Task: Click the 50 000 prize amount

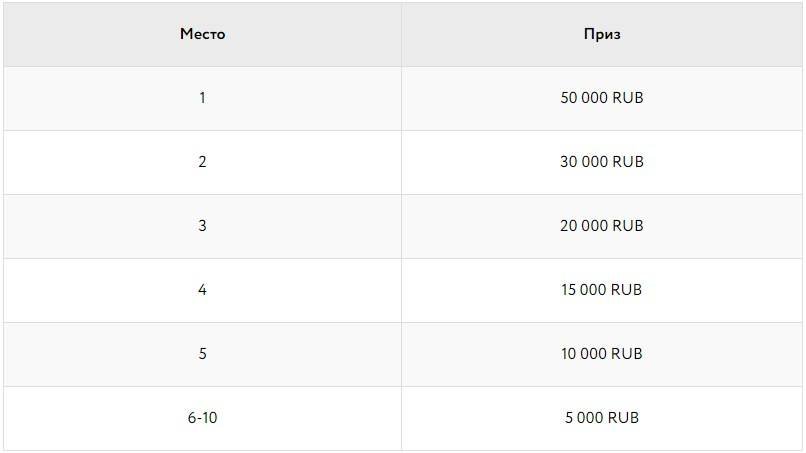Action: [584, 98]
